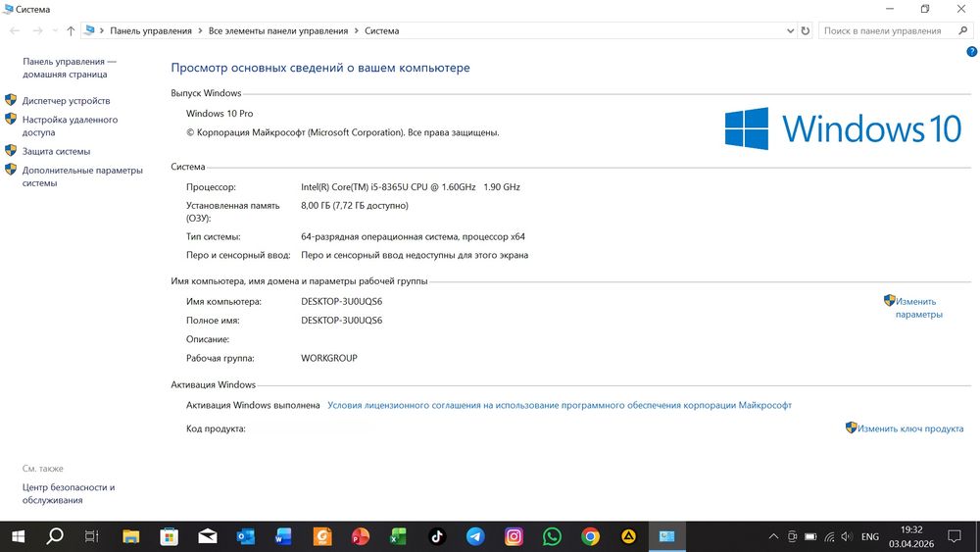Screen dimensions: 980x552
Task: Open the Action Center notifications icon
Action: [955, 536]
